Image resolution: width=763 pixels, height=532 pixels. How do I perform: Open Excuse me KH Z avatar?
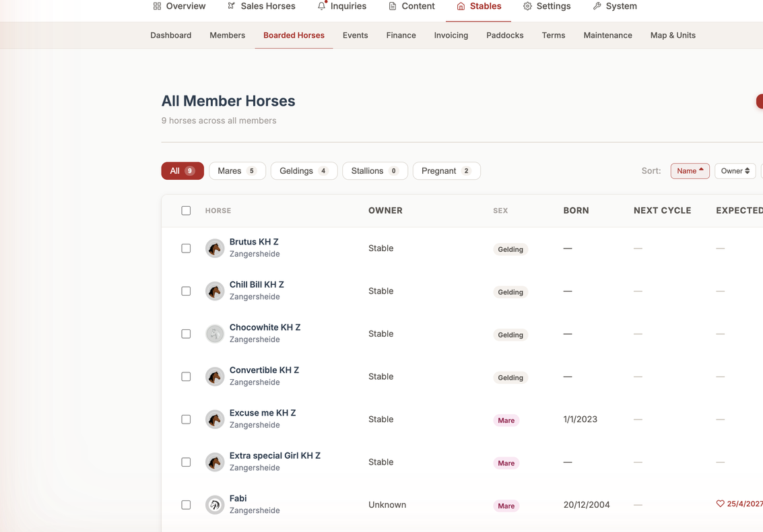215,420
